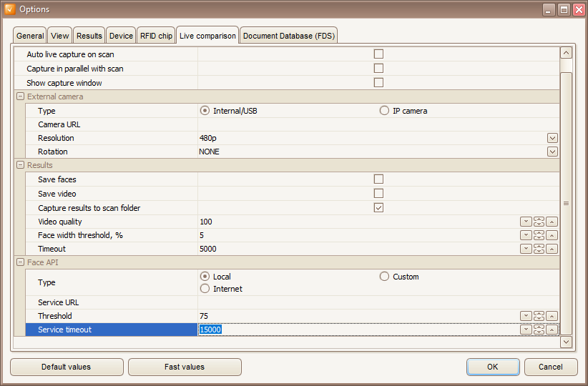This screenshot has height=386, width=588.
Task: Choose Custom Face API type
Action: (384, 277)
